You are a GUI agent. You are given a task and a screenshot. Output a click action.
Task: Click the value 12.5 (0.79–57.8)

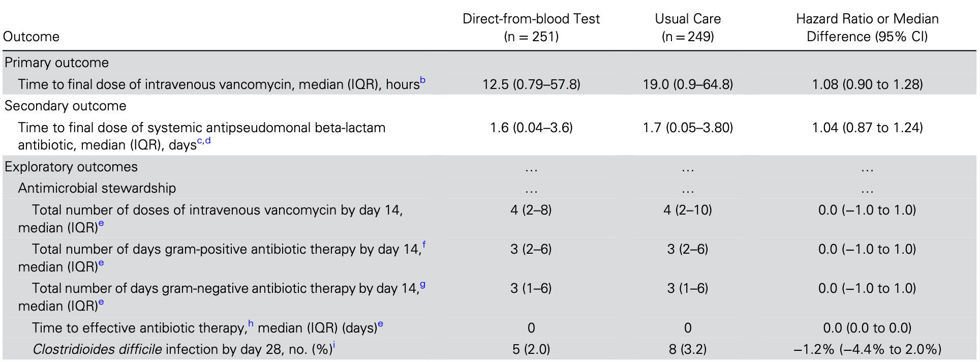pos(531,84)
